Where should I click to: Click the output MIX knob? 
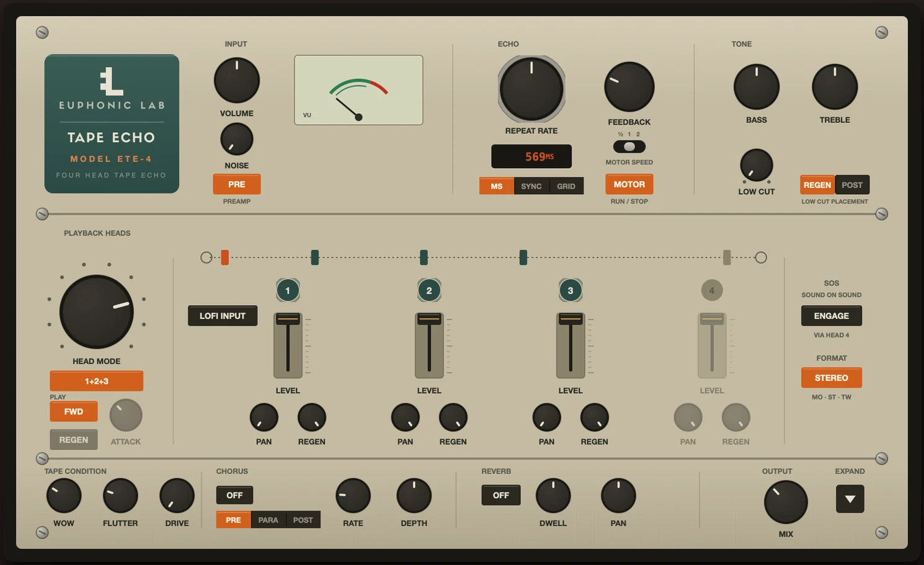786,502
